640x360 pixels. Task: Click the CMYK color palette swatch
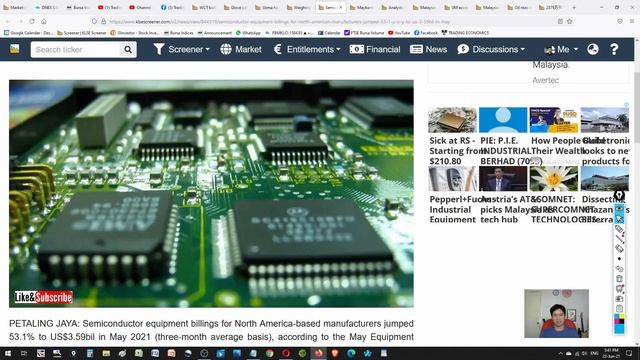[x=619, y=318]
